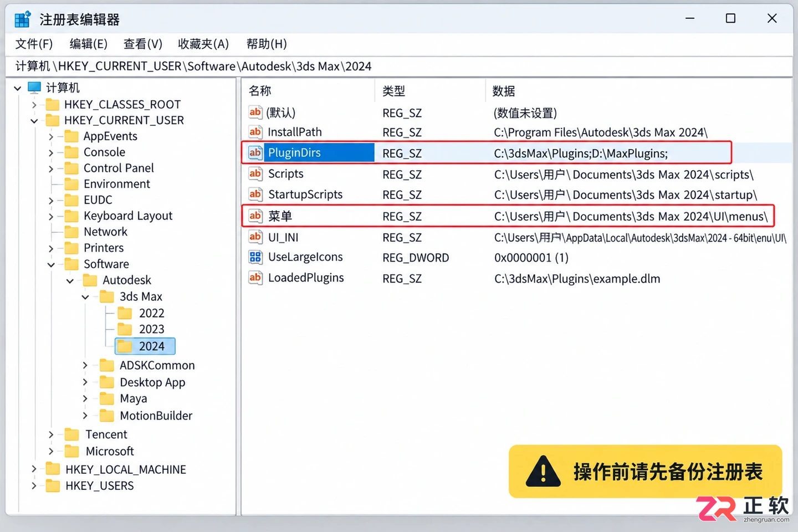Select the Environment key in the tree
The image size is (798, 532).
click(117, 184)
